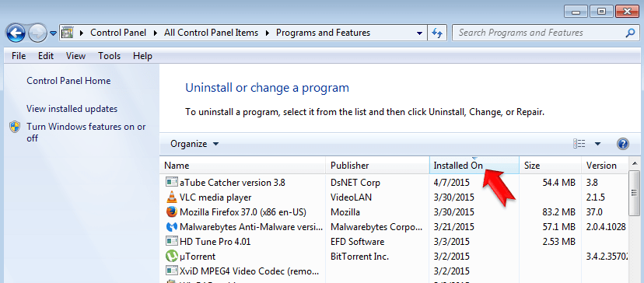This screenshot has width=644, height=283.
Task: Select the Mozilla Firefox icon
Action: point(171,212)
